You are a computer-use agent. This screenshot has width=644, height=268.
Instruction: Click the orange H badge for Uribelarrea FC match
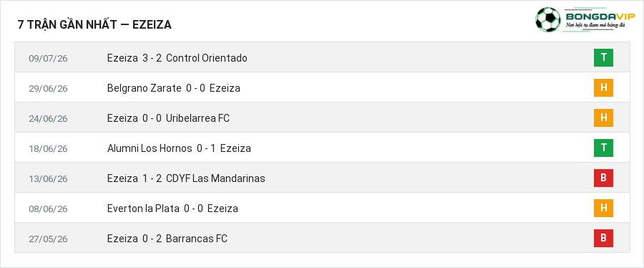click(603, 118)
